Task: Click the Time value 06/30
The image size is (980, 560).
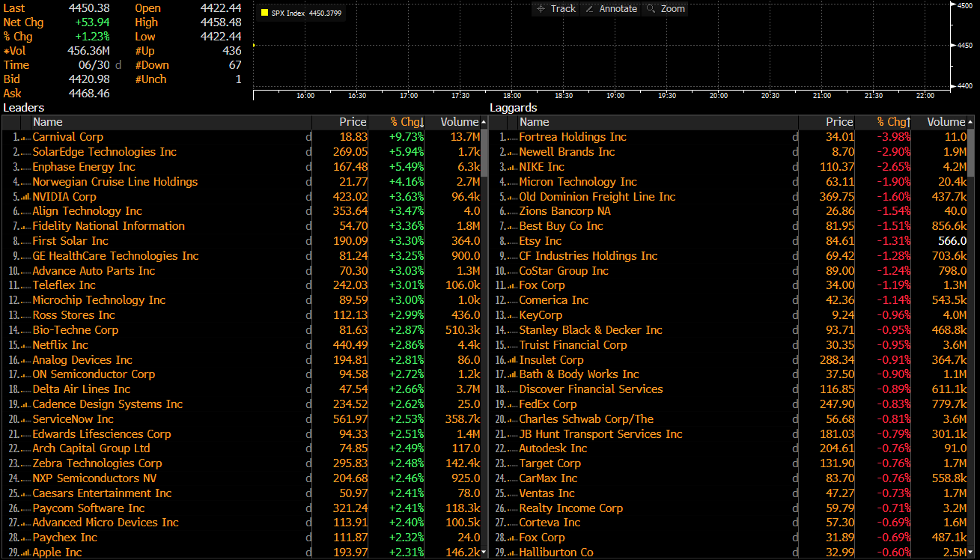Action: tap(96, 65)
